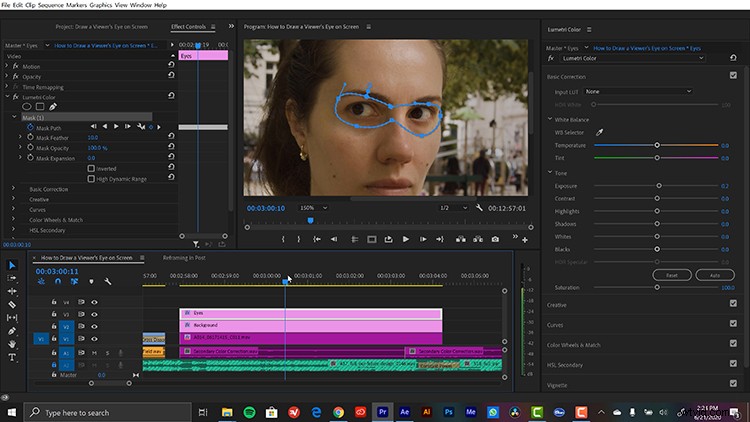Click the Saturation slider handle
The width and height of the screenshot is (750, 422).
(x=657, y=287)
